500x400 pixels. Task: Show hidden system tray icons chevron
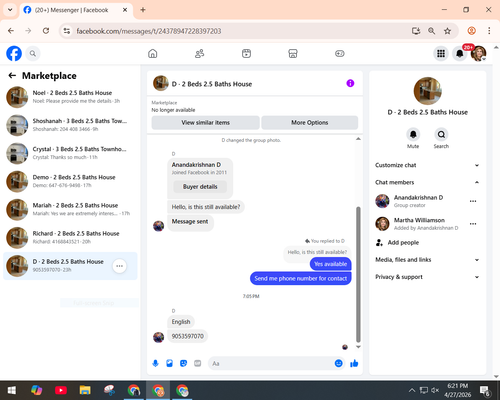click(412, 390)
